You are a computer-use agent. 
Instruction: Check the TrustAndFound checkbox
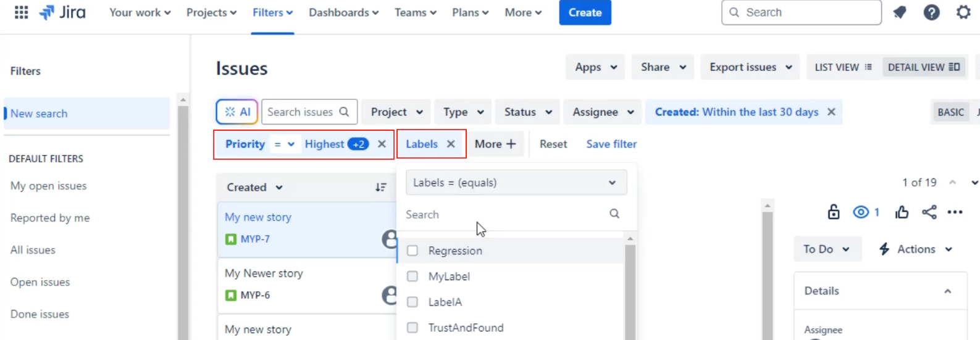pyautogui.click(x=413, y=328)
